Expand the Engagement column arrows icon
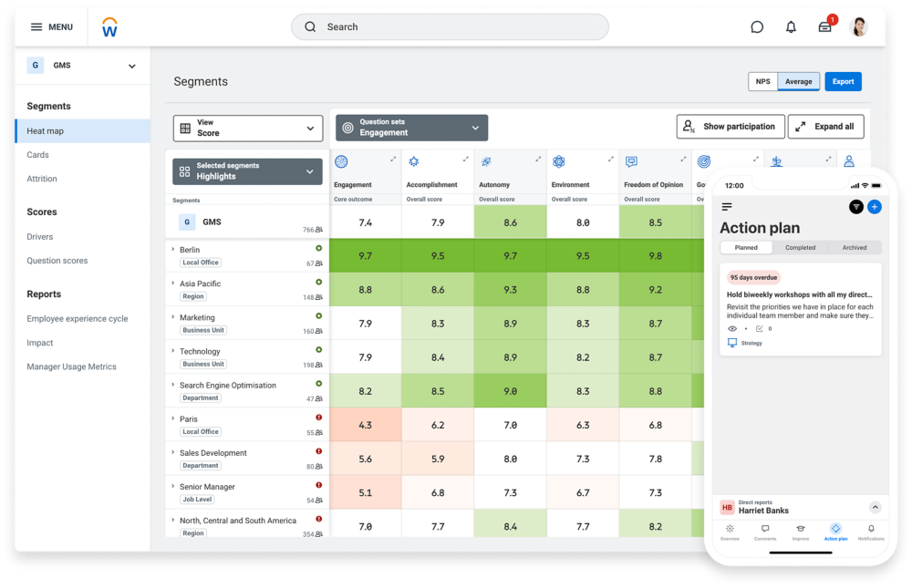Viewport: 912px width, 588px height. pos(393,160)
